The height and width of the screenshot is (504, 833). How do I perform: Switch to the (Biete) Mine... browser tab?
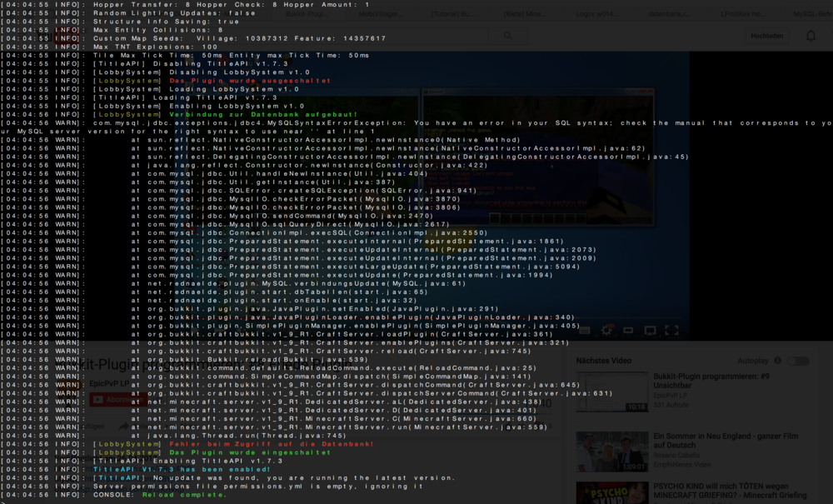525,14
